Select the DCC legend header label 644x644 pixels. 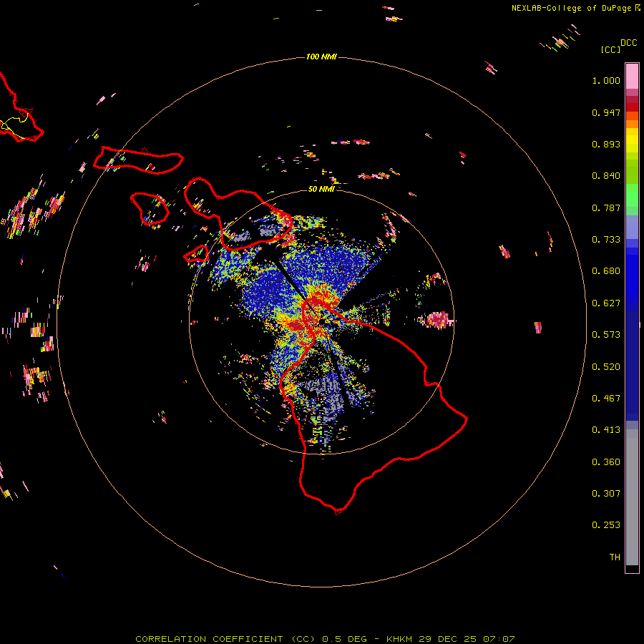[x=628, y=43]
